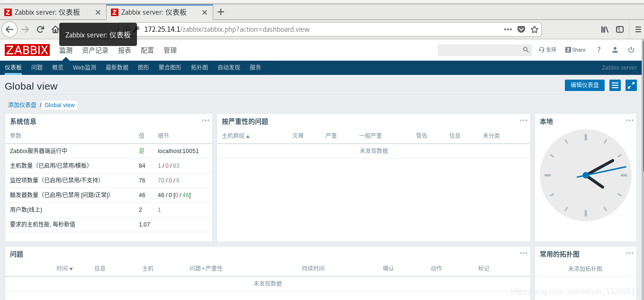The height and width of the screenshot is (300, 644).
Task: Open the 按严重性的问题 widget three-dot menu
Action: [524, 120]
